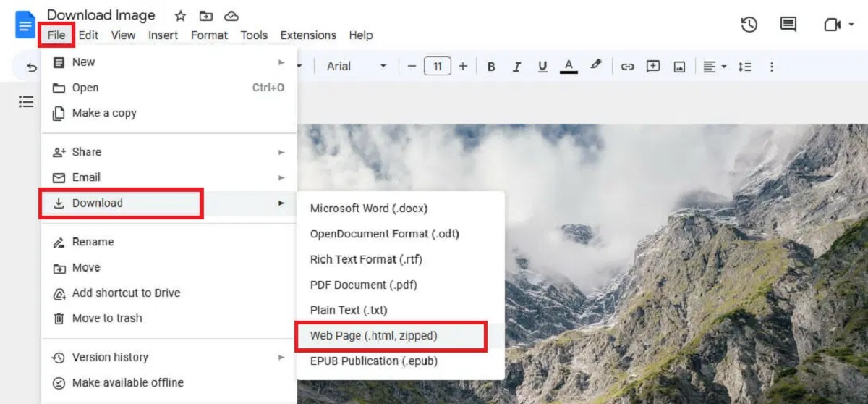
Task: Choose Move in File menu
Action: click(x=169, y=267)
